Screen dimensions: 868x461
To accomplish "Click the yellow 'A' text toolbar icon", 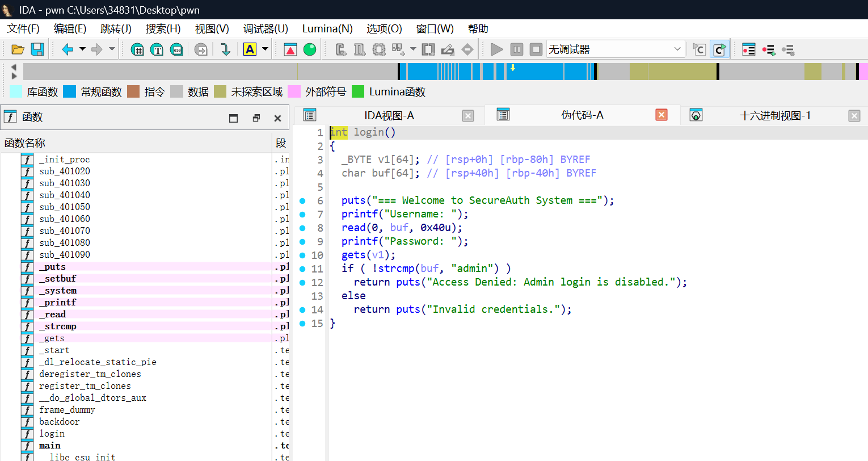I will (250, 49).
